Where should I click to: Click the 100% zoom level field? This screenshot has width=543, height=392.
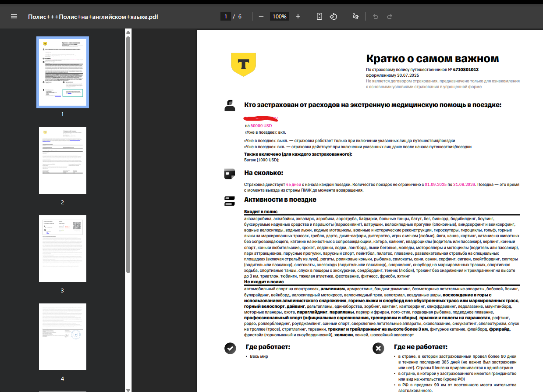pyautogui.click(x=279, y=16)
